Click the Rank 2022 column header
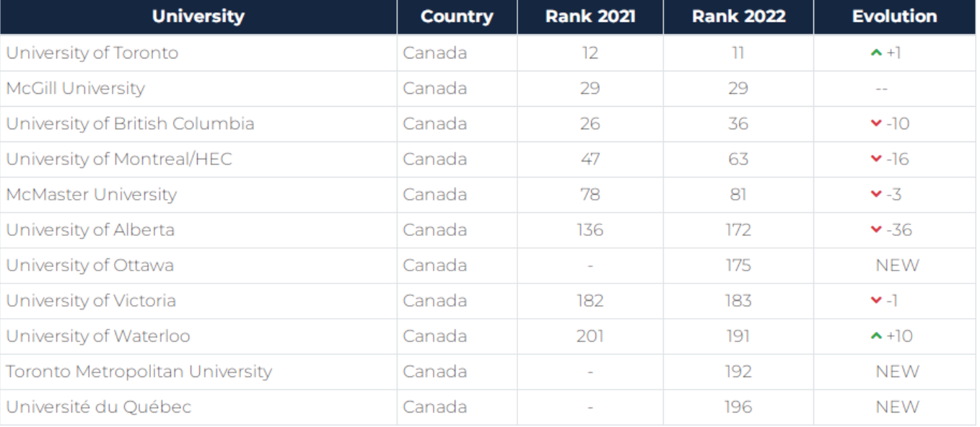980x427 pixels. click(738, 17)
